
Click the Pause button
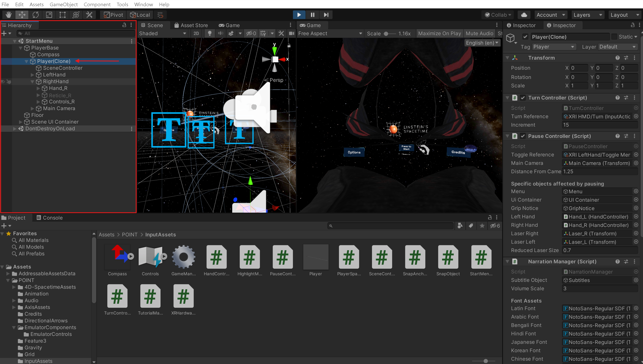pyautogui.click(x=312, y=15)
